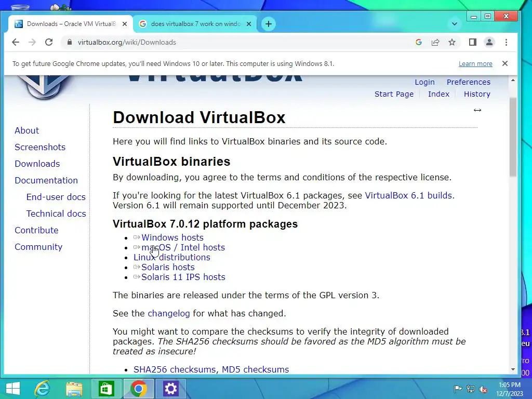This screenshot has height=399, width=532.
Task: Open File Explorer from the taskbar
Action: click(74, 389)
